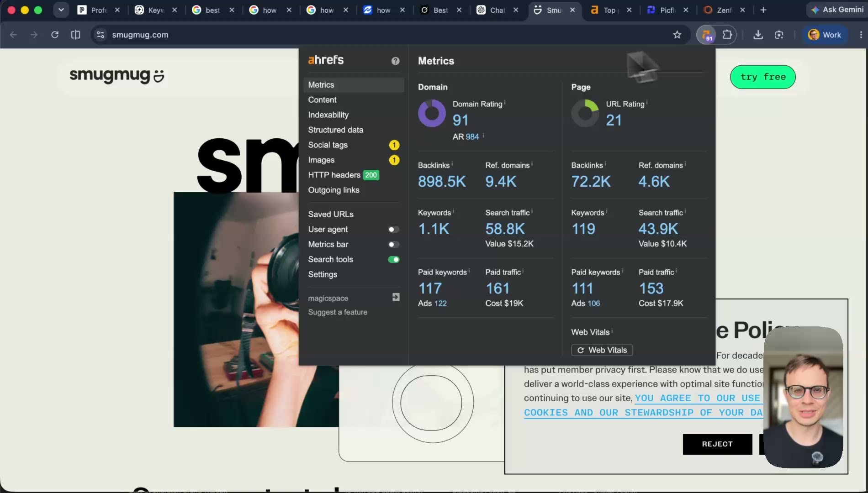Click the Ads 122 link
The height and width of the screenshot is (493, 868).
pyautogui.click(x=440, y=304)
